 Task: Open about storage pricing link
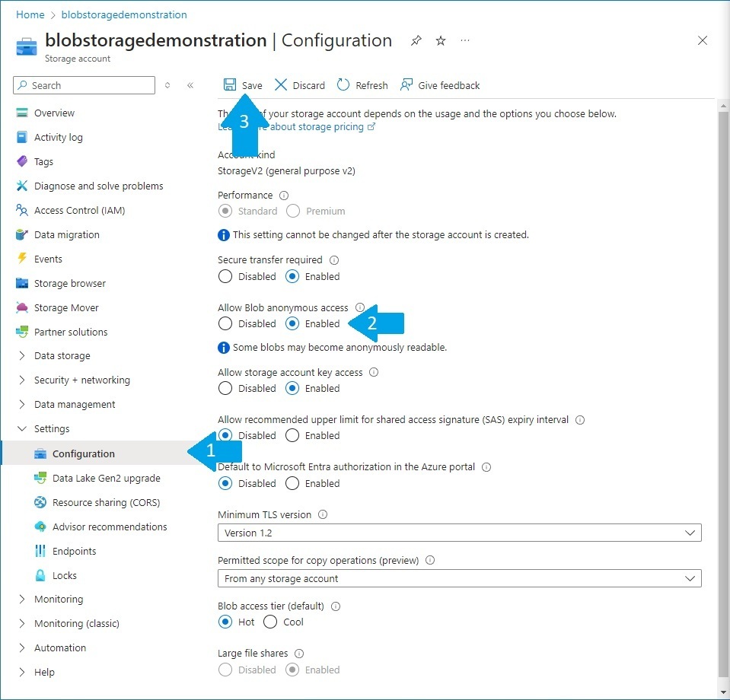coord(322,126)
